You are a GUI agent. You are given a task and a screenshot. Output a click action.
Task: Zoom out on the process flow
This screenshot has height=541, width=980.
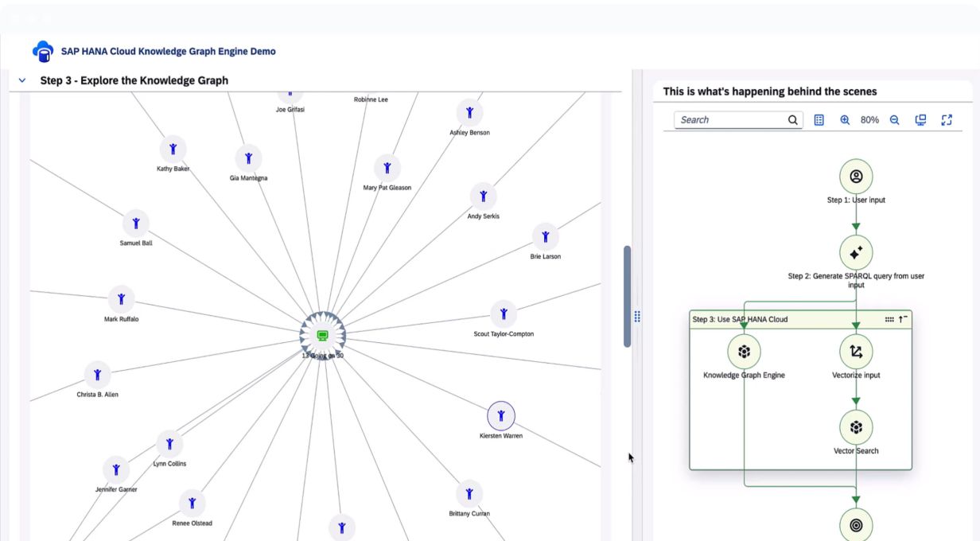(x=894, y=120)
